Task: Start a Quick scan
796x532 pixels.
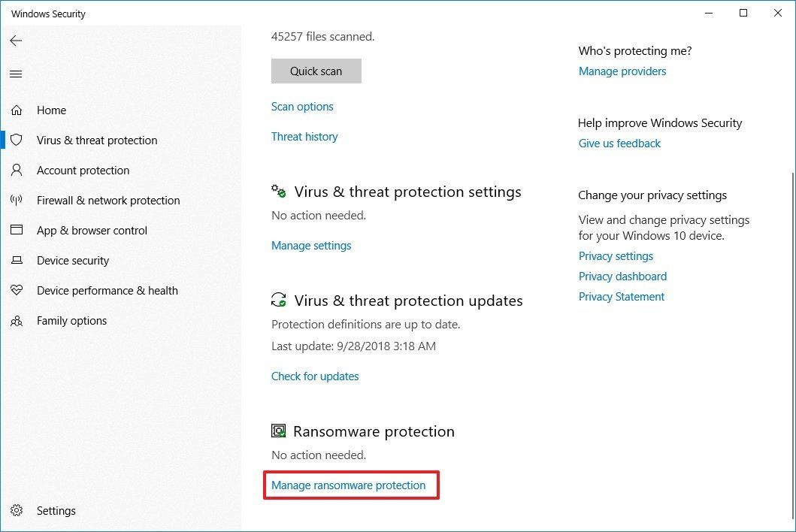Action: point(316,71)
